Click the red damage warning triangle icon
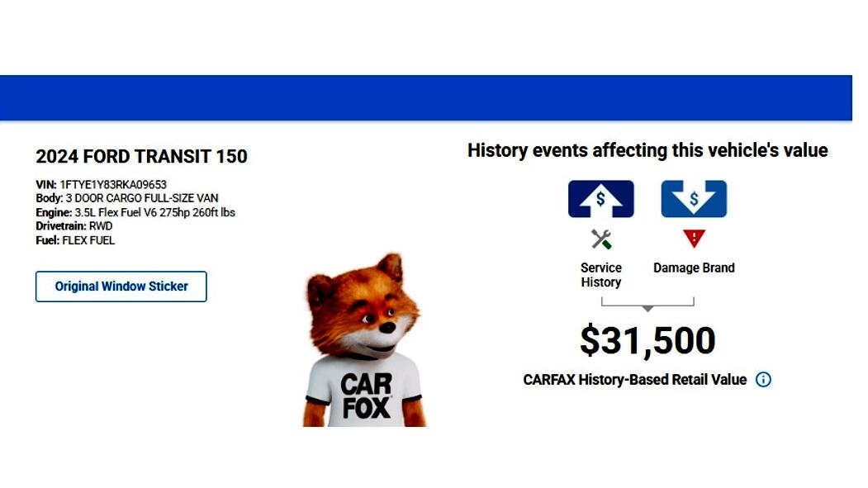Screen dimensions: 868x488 (694, 239)
